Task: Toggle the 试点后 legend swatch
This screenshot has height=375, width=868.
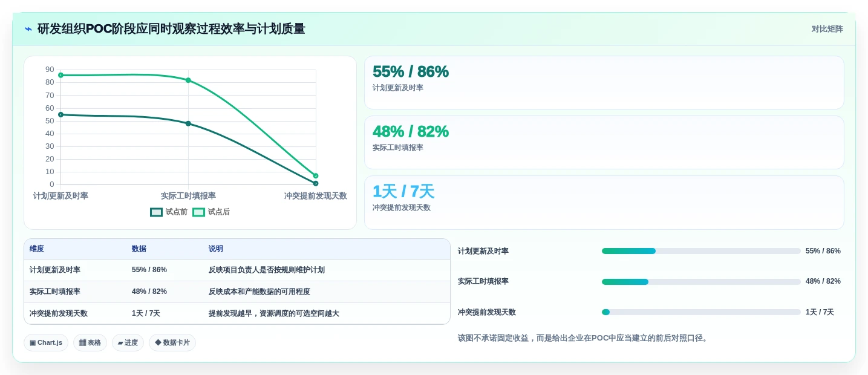Action: [x=199, y=212]
